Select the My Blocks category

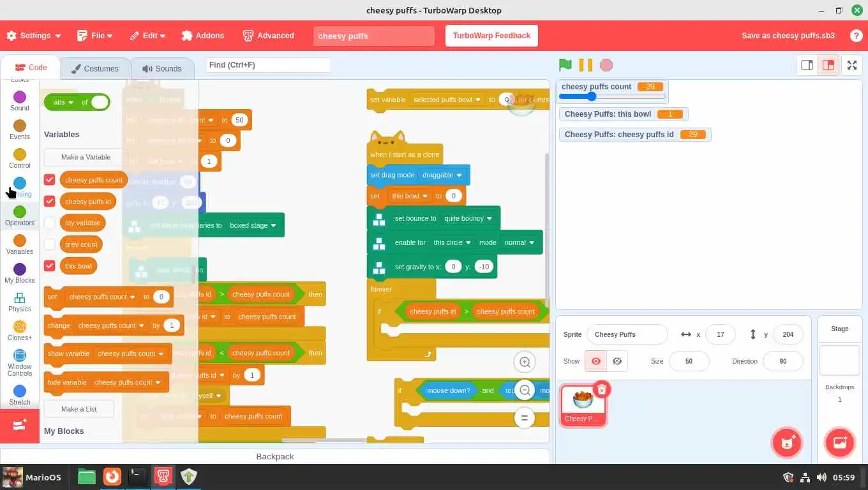(20, 273)
